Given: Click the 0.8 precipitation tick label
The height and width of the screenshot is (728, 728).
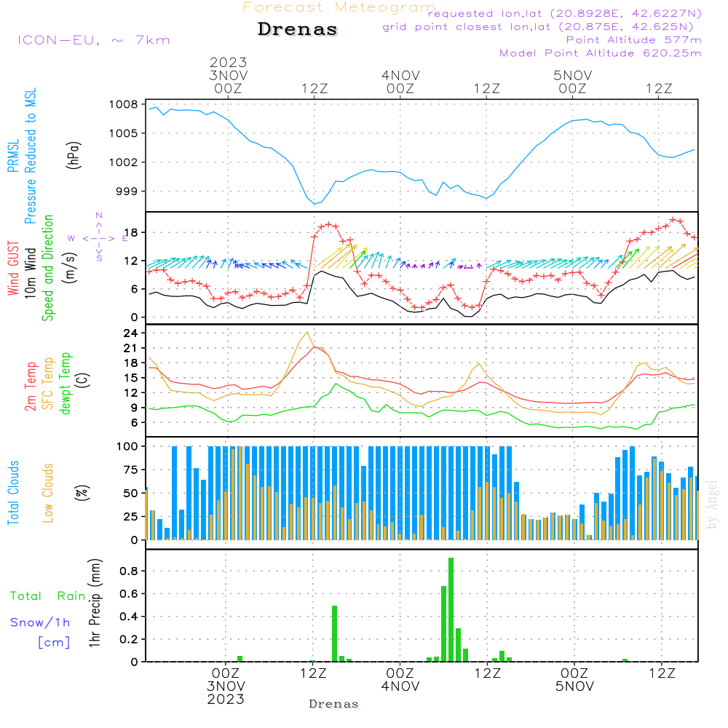Looking at the screenshot, I should (129, 571).
